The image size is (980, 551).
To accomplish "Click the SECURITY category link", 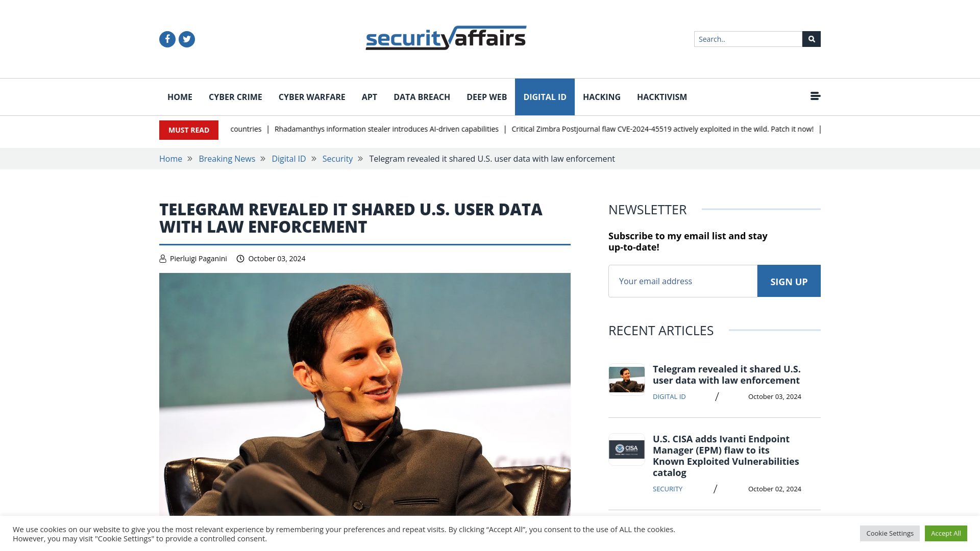I will coord(667,488).
